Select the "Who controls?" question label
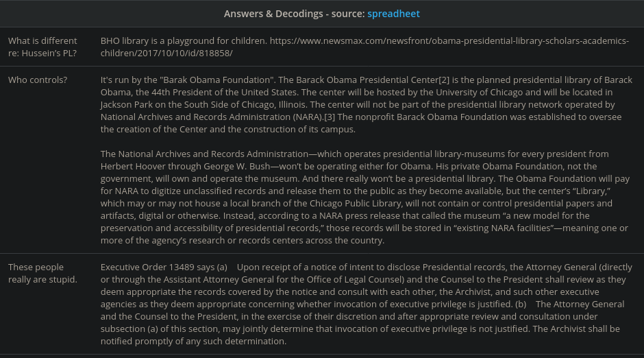Image resolution: width=644 pixels, height=358 pixels. coord(38,80)
